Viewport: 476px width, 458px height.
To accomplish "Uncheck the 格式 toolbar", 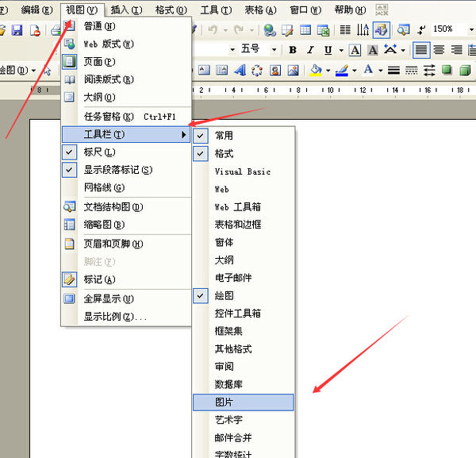I will (x=244, y=153).
